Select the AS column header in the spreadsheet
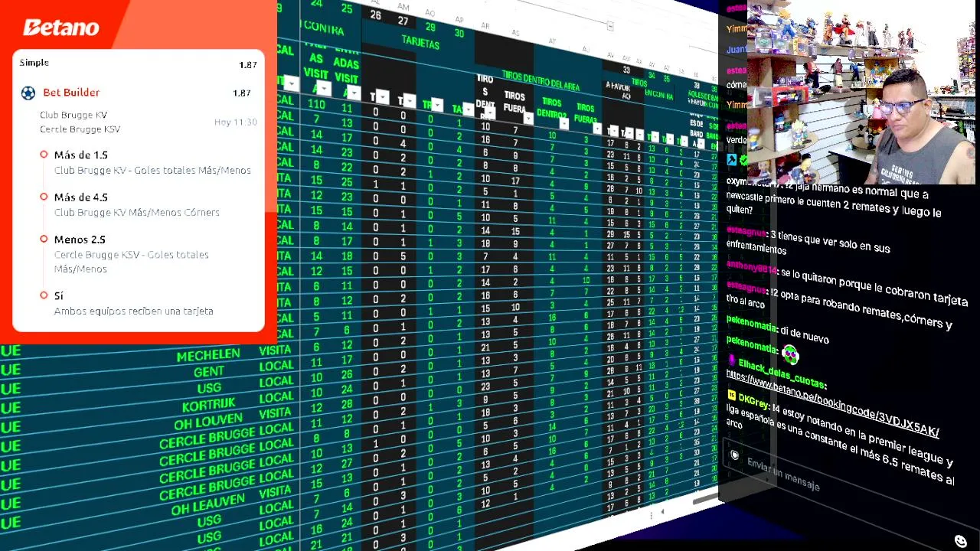The height and width of the screenshot is (551, 980). 515,33
